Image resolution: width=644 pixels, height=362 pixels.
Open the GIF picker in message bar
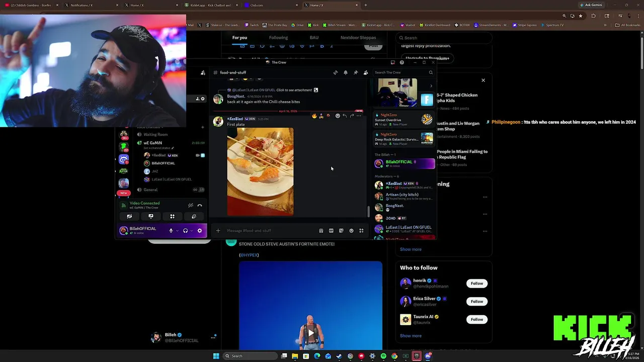click(331, 231)
